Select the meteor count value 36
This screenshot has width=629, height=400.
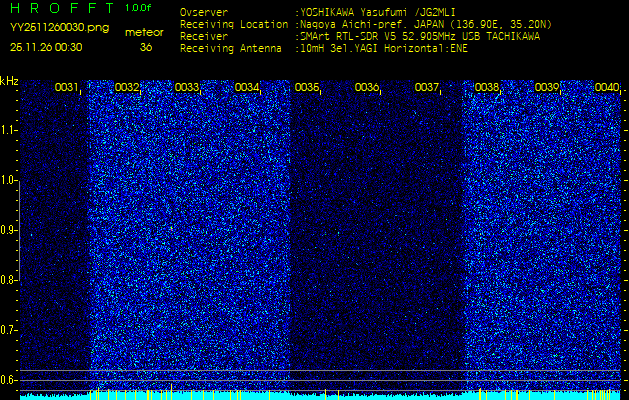point(146,47)
